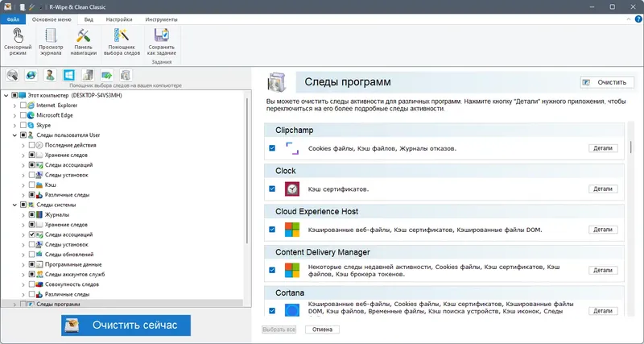Click the Internet Explorer tree icon
Image resolution: width=644 pixels, height=344 pixels.
pyautogui.click(x=31, y=106)
